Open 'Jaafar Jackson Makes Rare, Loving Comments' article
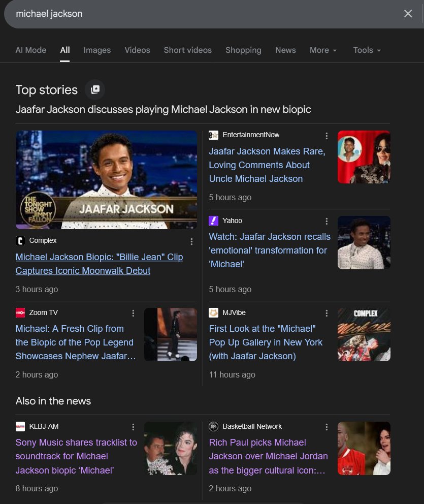 [x=267, y=165]
